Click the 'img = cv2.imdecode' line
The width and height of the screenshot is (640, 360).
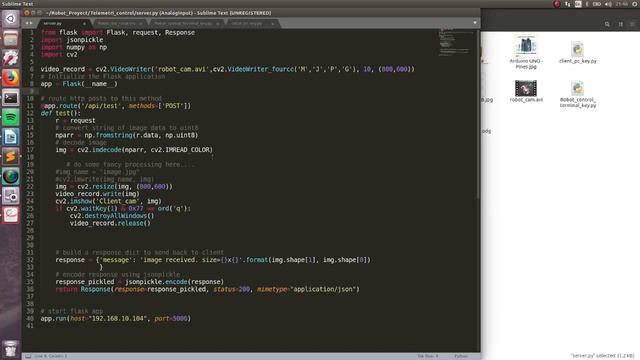click(134, 150)
